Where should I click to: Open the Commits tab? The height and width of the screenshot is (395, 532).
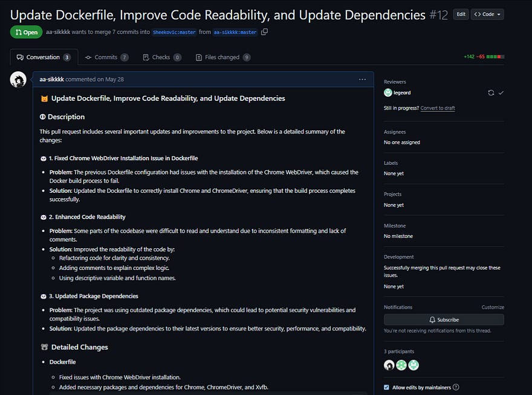pyautogui.click(x=106, y=57)
